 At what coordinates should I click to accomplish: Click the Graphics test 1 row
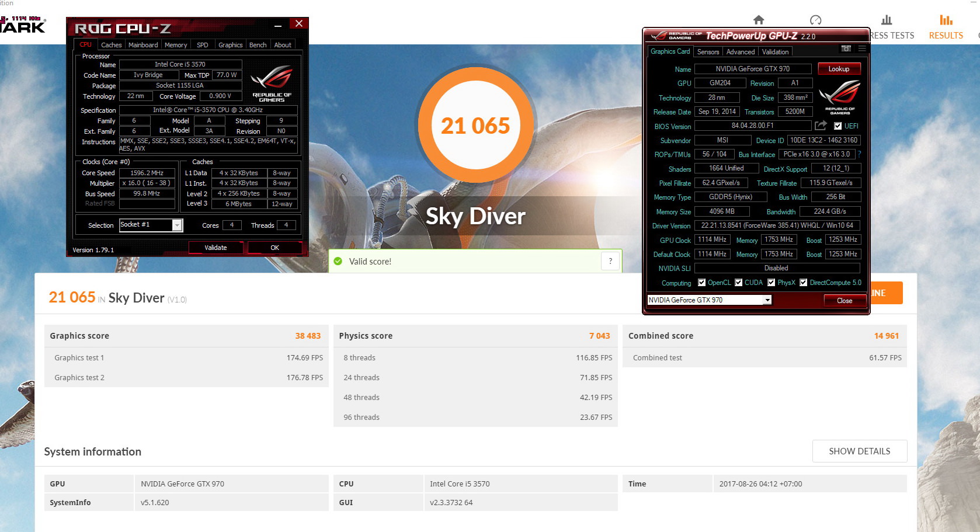187,357
